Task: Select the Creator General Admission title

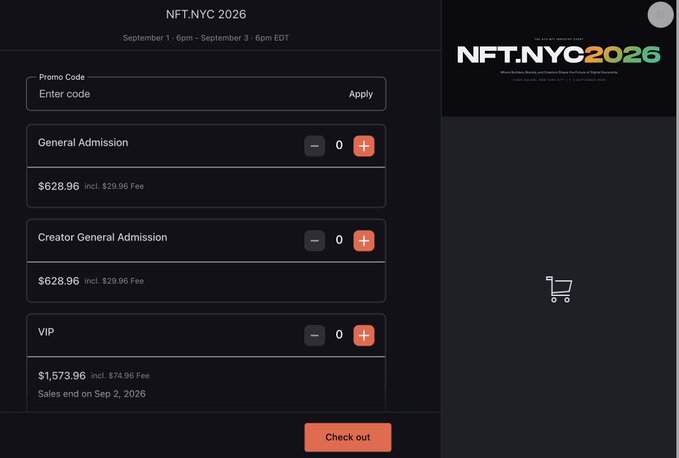Action: coord(103,237)
